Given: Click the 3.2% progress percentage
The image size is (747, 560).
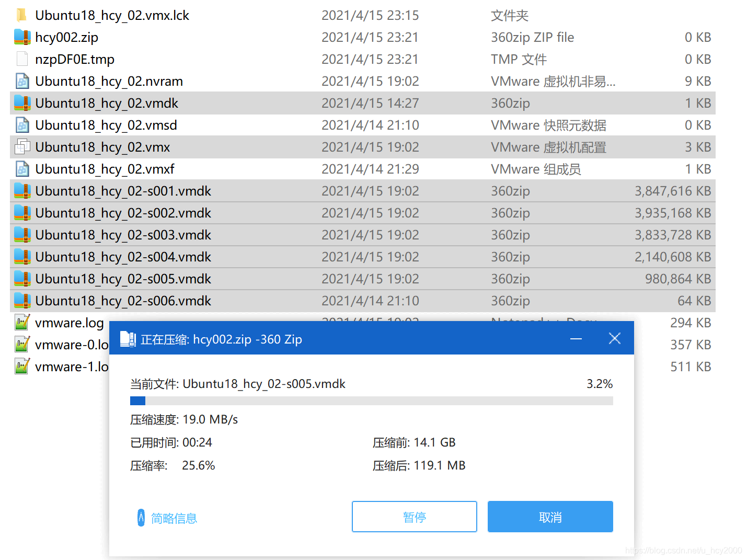Looking at the screenshot, I should tap(599, 384).
